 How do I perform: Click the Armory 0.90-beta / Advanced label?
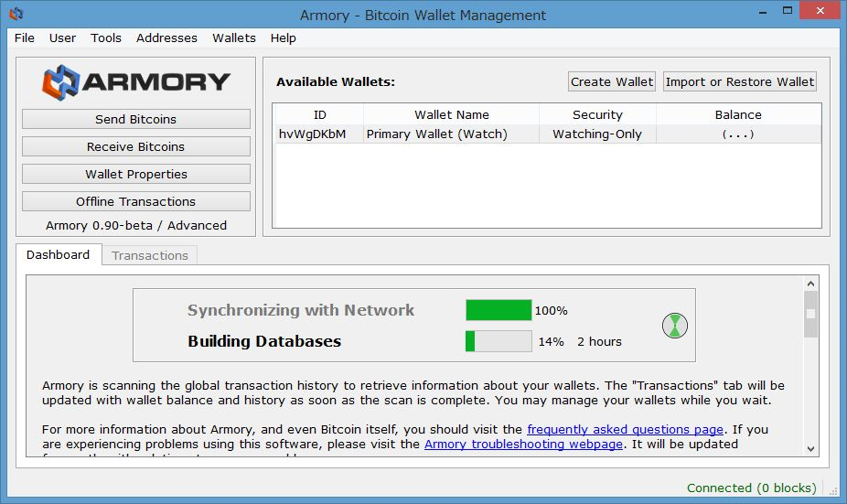[x=136, y=225]
